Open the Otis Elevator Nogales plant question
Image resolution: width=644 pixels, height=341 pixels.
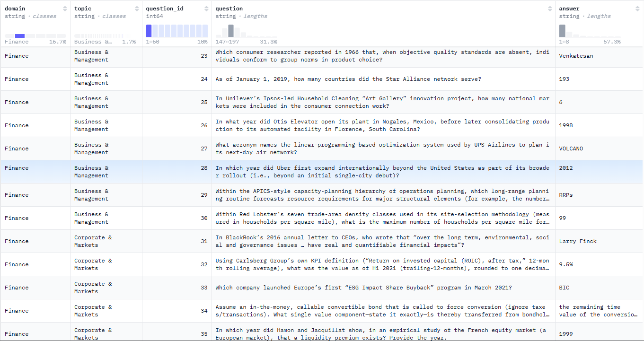tap(383, 125)
